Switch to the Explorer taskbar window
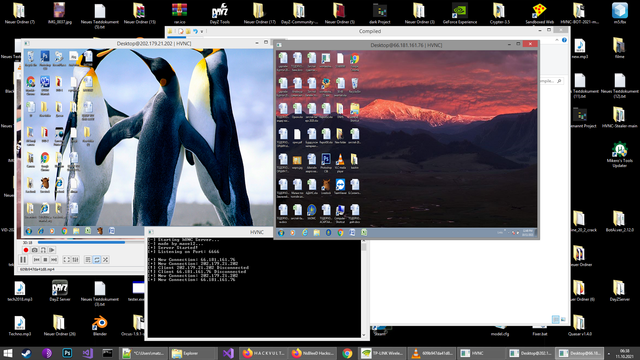Image resolution: width=640 pixels, height=360 pixels. pos(193,353)
